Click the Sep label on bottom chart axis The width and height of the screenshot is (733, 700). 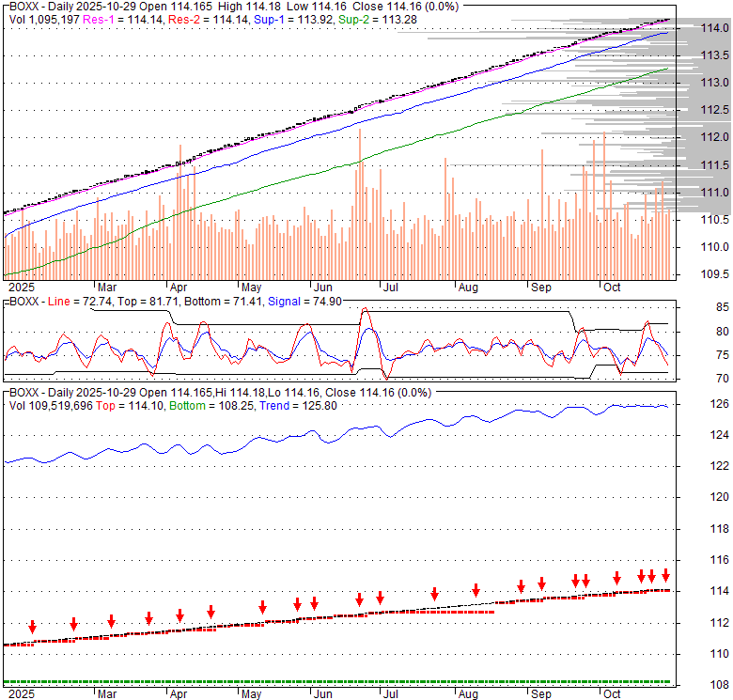(540, 694)
